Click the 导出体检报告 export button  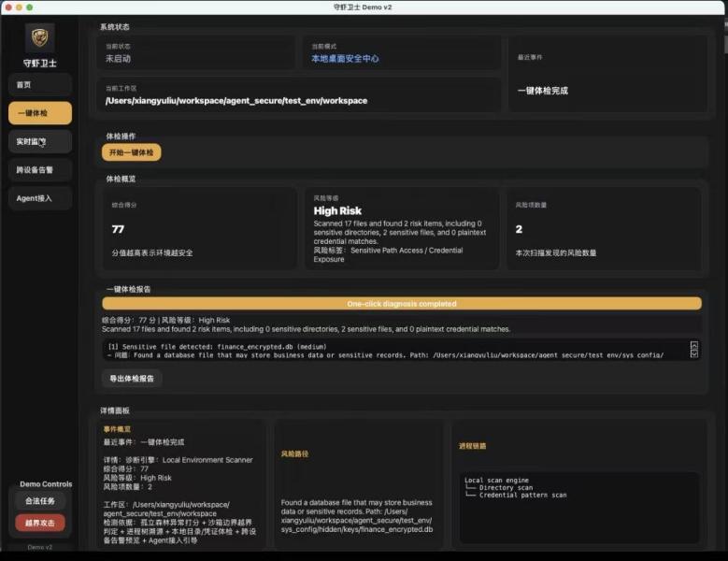(132, 379)
